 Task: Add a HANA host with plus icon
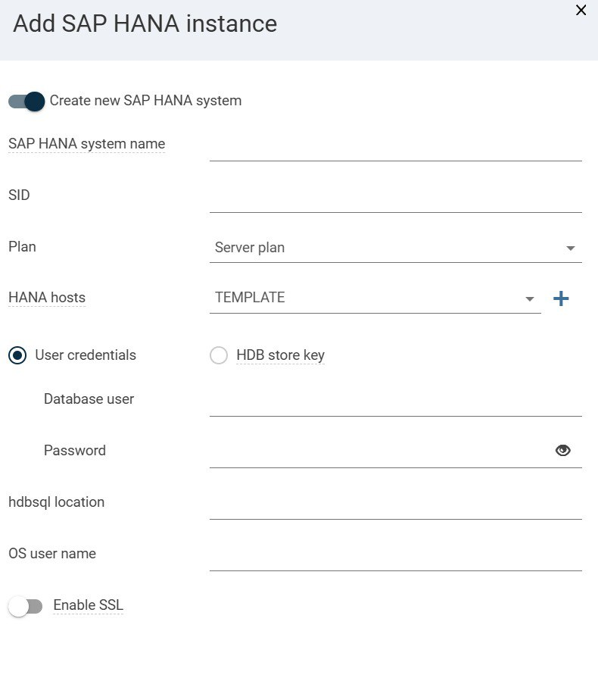tap(561, 298)
